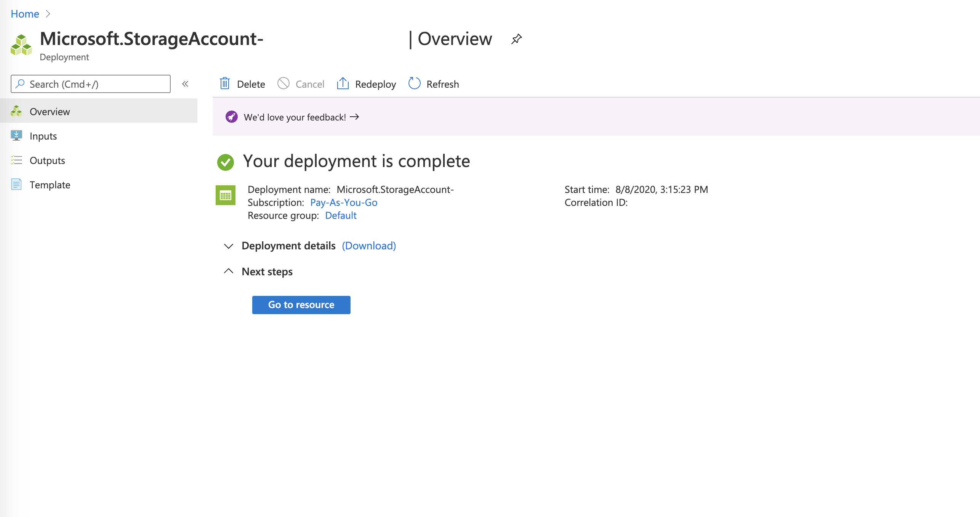This screenshot has width=980, height=517.
Task: Click the green deployment complete checkmark
Action: click(226, 162)
